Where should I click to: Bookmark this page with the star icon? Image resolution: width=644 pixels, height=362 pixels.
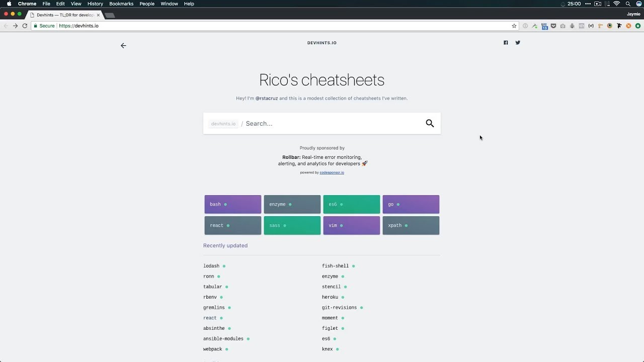click(x=514, y=26)
